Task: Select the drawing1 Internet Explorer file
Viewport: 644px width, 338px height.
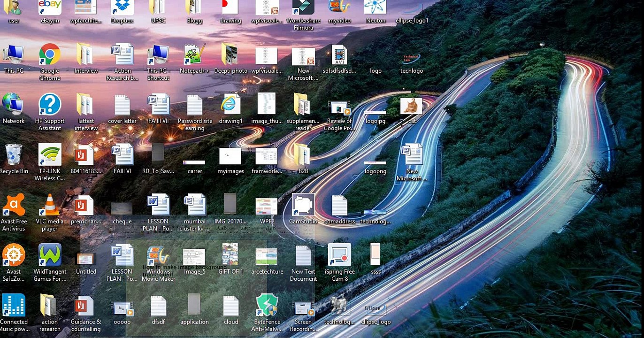Action: [x=230, y=105]
